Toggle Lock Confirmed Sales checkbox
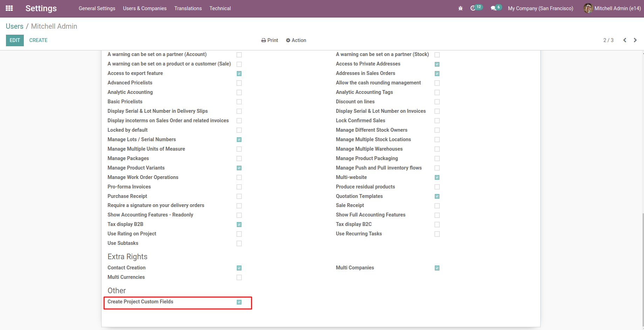This screenshot has width=644, height=330. [437, 121]
